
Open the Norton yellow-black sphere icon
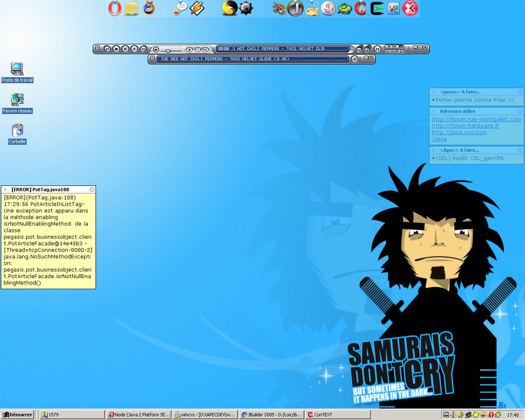[230, 8]
